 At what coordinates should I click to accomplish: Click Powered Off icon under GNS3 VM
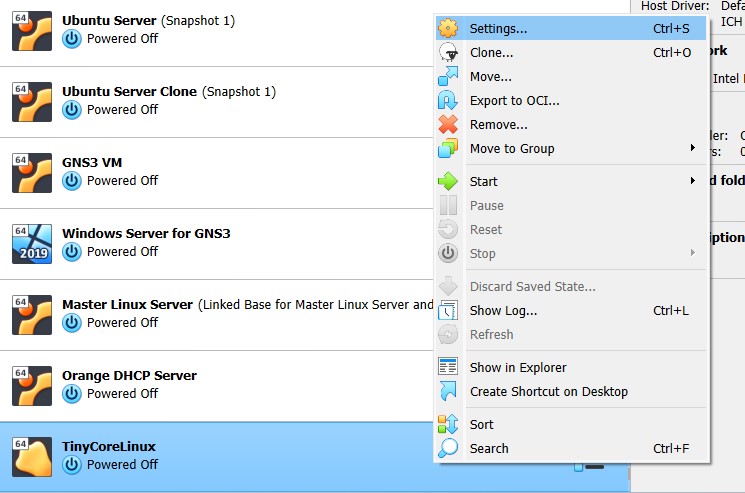(x=72, y=181)
